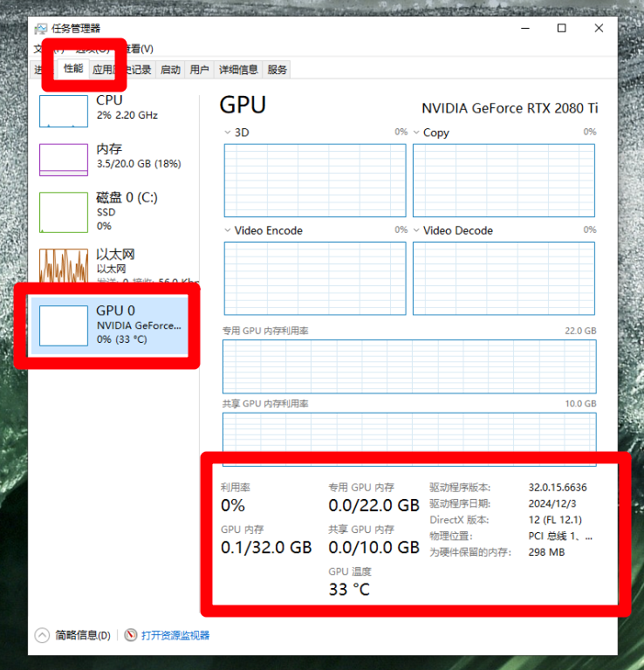
Task: Select the CPU usage graph thumbnail
Action: coord(64,112)
